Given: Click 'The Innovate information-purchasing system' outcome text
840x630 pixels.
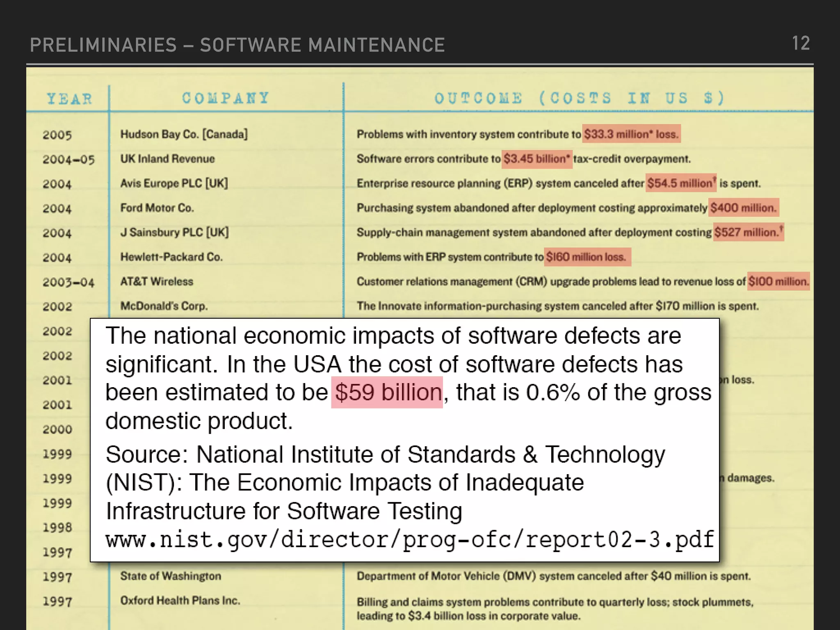Looking at the screenshot, I should click(x=557, y=306).
